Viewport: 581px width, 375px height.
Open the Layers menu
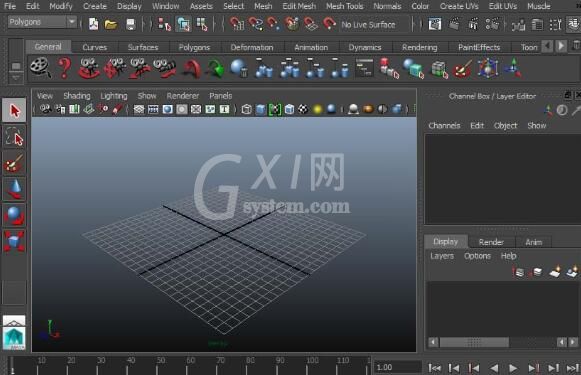[x=442, y=256]
